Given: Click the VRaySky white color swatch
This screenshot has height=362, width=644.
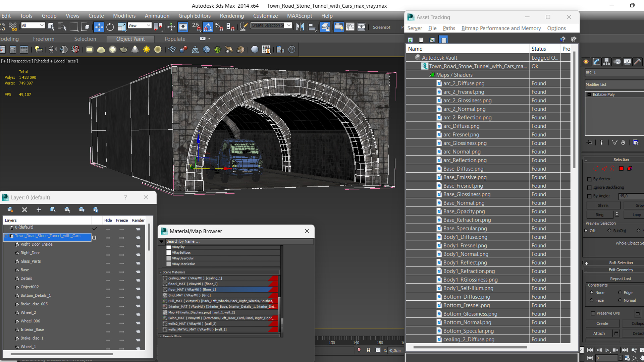Looking at the screenshot, I should pos(169,247).
